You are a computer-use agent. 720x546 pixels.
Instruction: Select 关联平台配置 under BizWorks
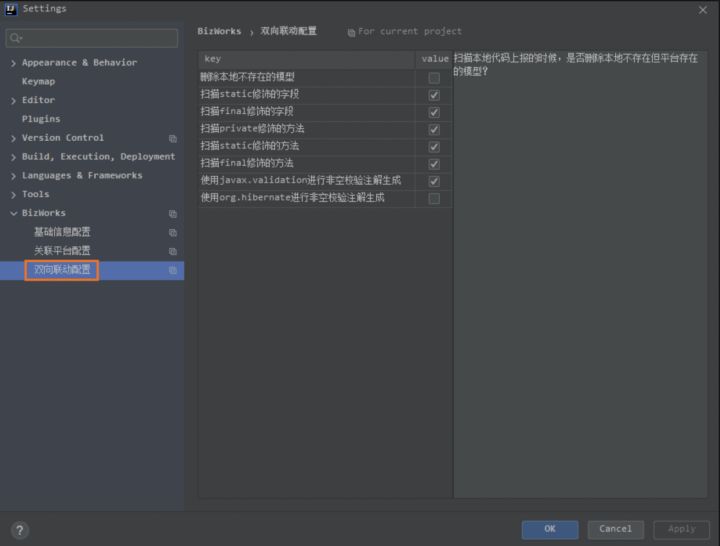coord(62,251)
